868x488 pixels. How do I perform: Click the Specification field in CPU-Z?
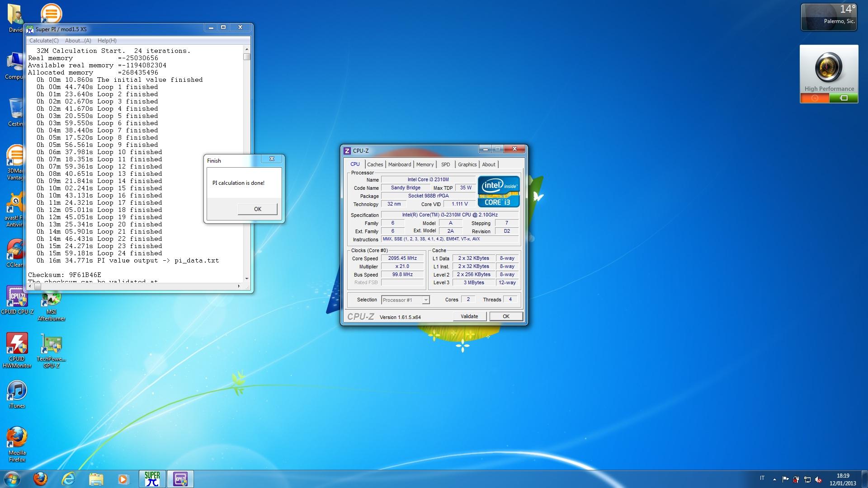click(449, 215)
